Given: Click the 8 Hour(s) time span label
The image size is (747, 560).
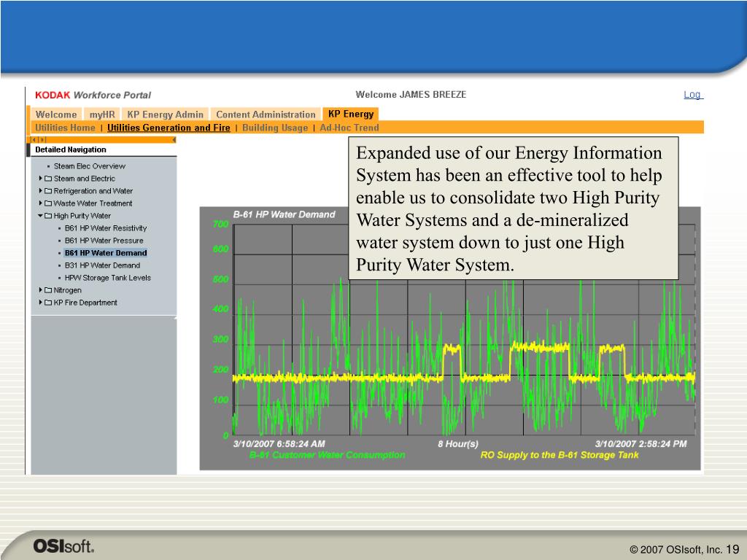Looking at the screenshot, I should pyautogui.click(x=458, y=444).
